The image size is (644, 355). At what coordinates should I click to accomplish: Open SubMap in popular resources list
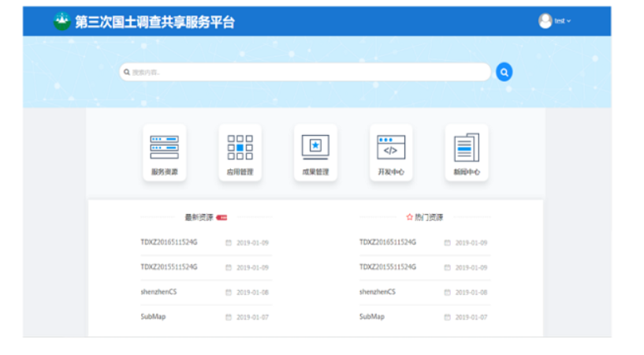(372, 317)
